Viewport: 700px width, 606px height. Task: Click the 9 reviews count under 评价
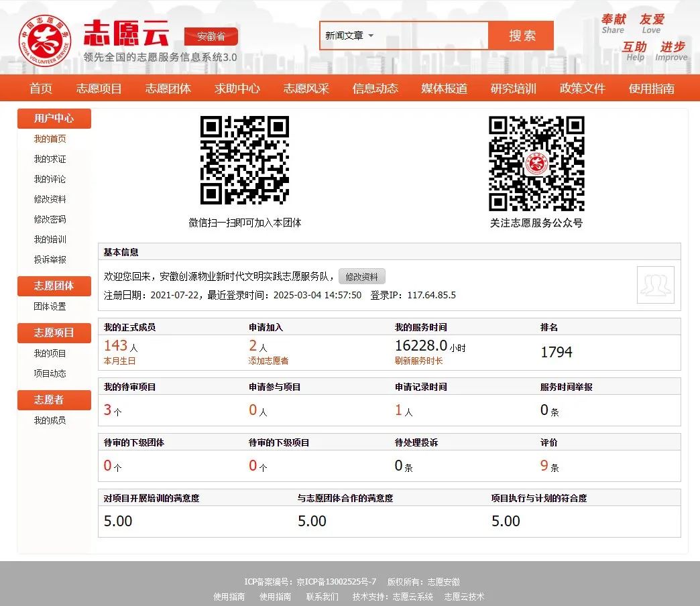pos(544,465)
